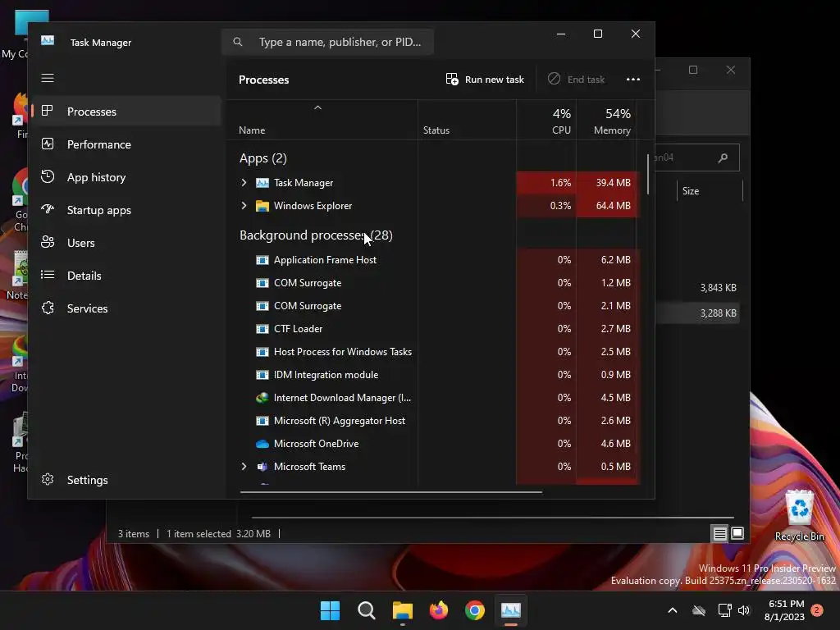Screen dimensions: 840x630
Task: Open the Users page
Action: 127,243
